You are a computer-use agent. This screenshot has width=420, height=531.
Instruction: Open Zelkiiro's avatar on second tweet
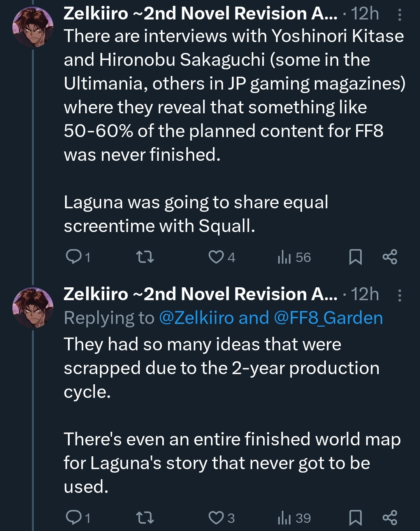pos(33,308)
